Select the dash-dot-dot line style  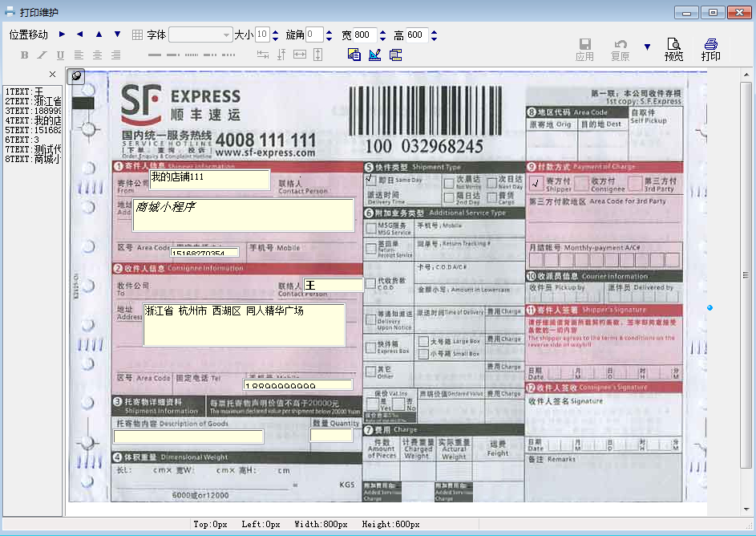tap(210, 55)
